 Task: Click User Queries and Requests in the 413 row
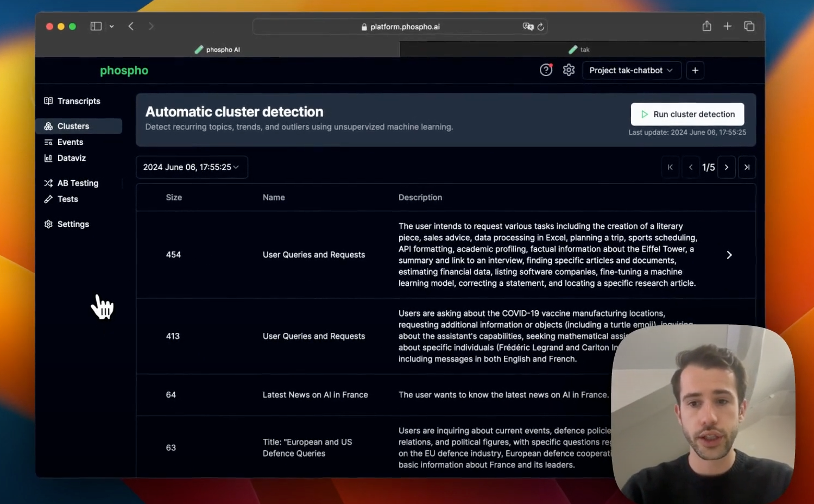tap(314, 336)
